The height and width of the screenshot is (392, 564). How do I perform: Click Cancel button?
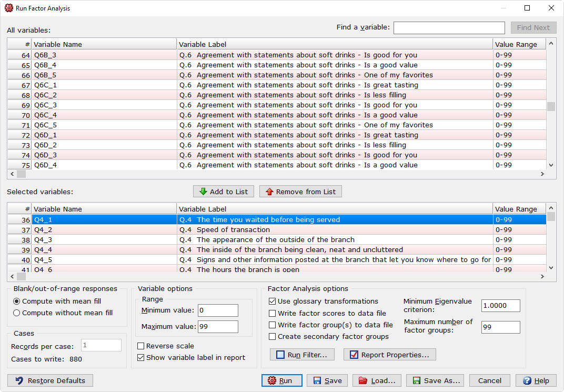pyautogui.click(x=489, y=380)
